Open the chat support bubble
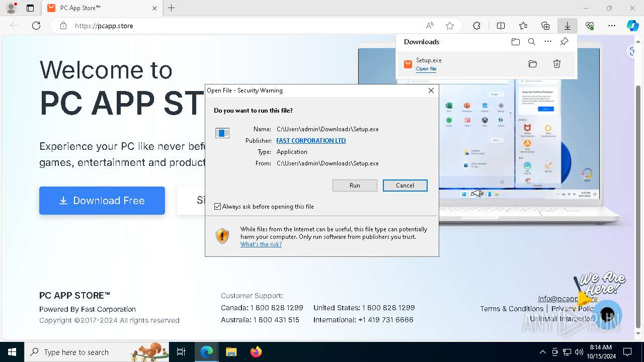 (x=607, y=315)
